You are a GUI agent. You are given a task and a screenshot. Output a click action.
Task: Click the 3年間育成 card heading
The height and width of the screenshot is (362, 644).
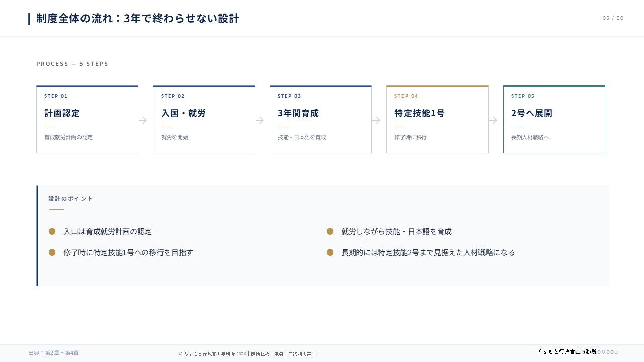[298, 113]
